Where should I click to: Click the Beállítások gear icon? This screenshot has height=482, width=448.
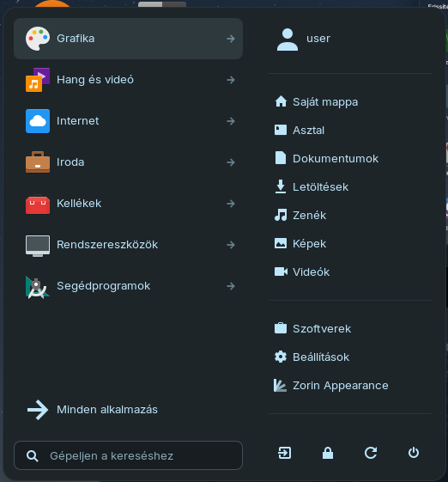tap(281, 357)
